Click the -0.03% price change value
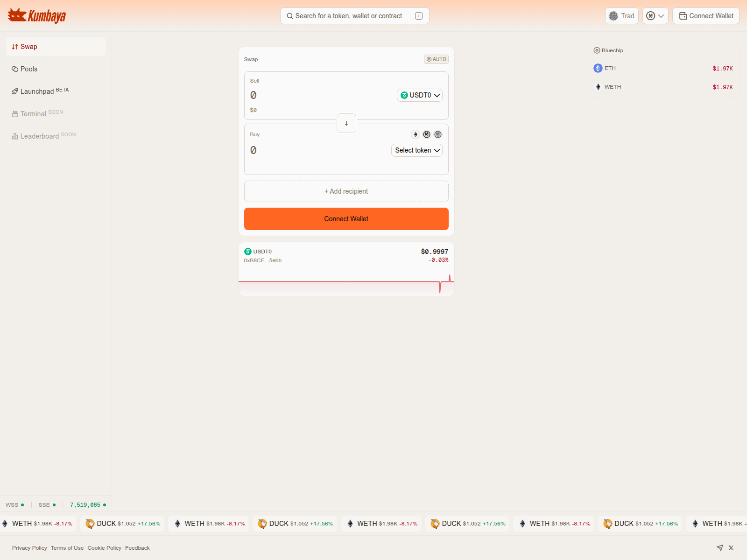747x560 pixels. tap(438, 260)
